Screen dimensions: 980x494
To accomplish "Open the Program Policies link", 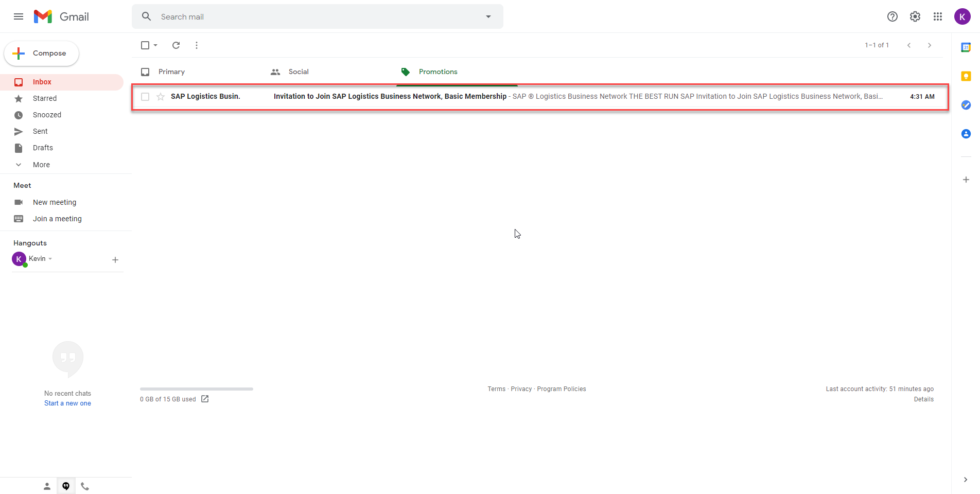I will pyautogui.click(x=562, y=389).
